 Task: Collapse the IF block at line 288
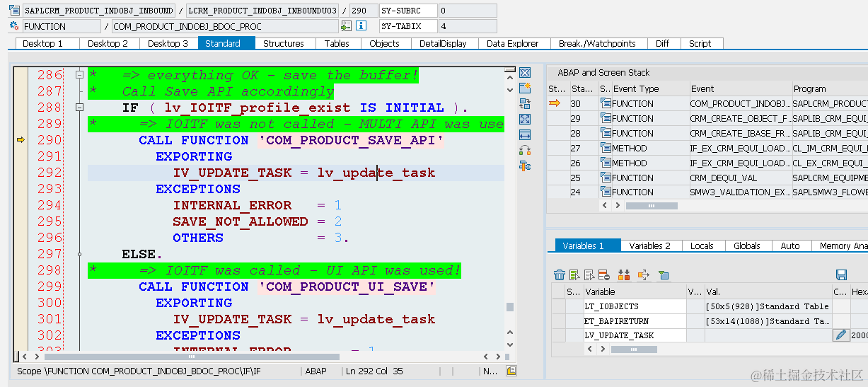[79, 108]
